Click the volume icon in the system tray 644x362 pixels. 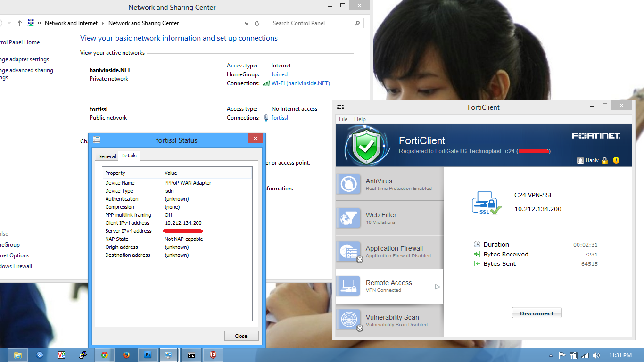[x=596, y=355]
